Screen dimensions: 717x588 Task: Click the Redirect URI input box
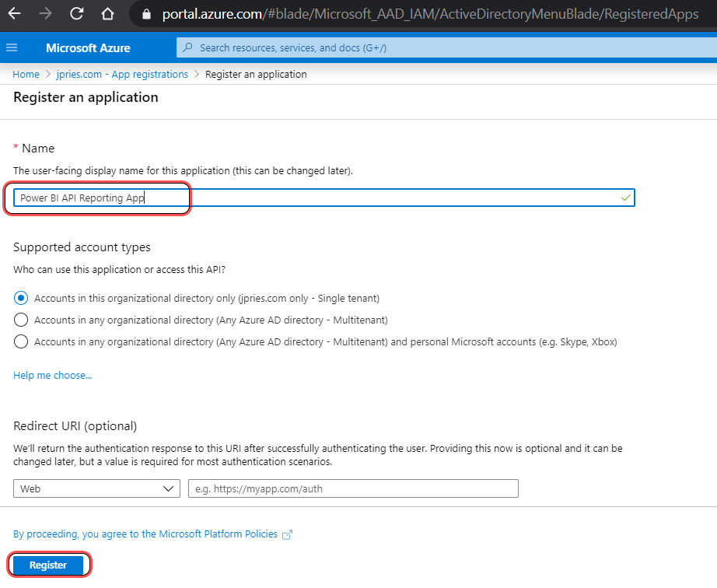[x=353, y=488]
